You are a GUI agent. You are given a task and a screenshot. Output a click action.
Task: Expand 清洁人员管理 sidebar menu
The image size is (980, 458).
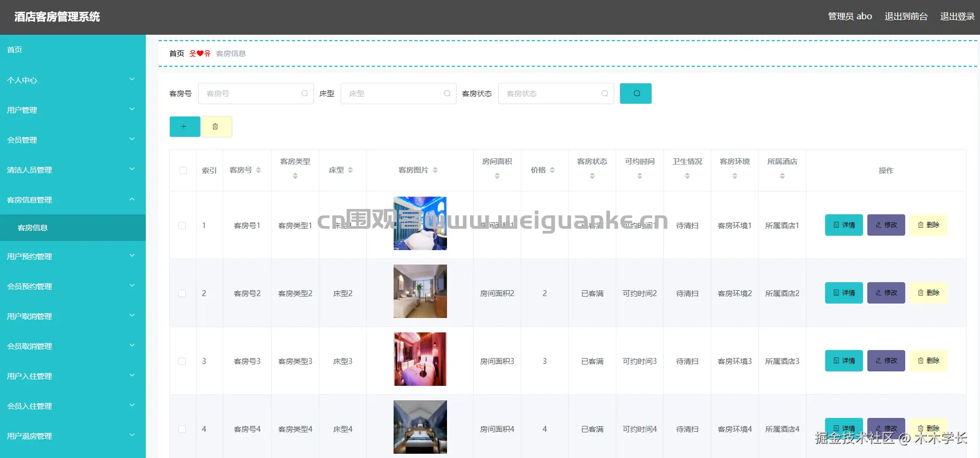(x=73, y=169)
